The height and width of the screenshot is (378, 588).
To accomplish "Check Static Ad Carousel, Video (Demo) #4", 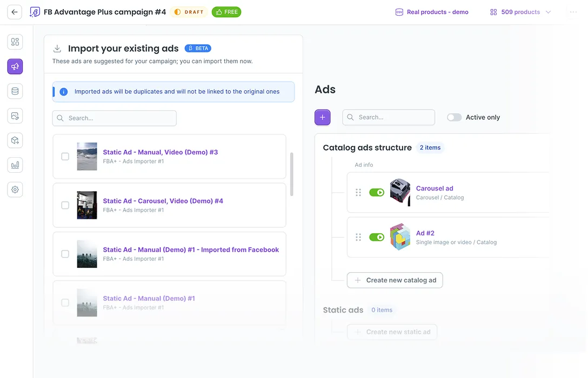I will click(x=65, y=205).
